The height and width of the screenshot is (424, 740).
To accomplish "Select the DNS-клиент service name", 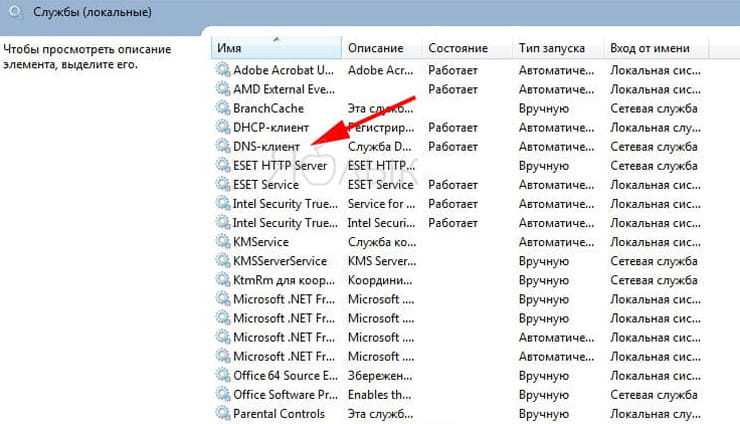I will click(266, 147).
